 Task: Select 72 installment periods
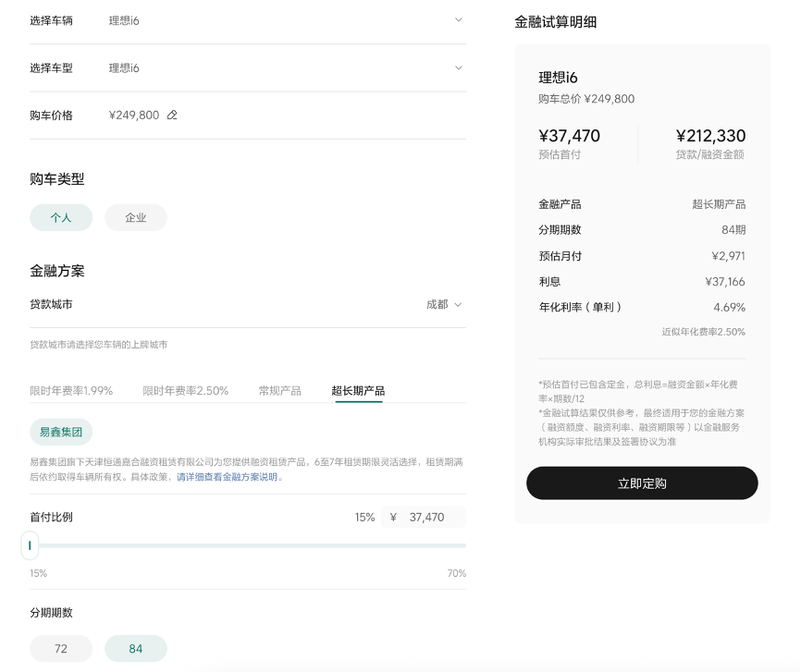coord(61,649)
